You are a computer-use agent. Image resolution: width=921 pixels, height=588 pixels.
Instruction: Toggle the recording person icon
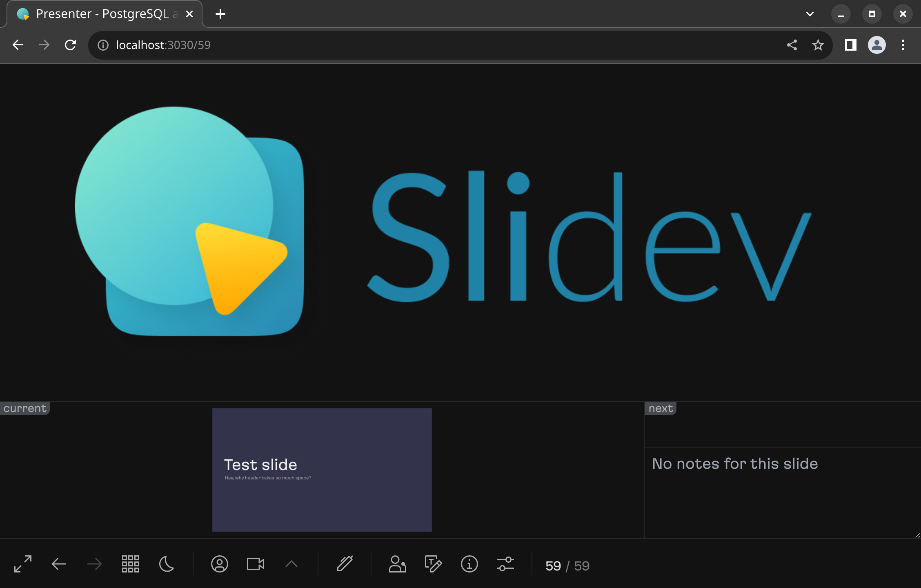[x=398, y=564]
